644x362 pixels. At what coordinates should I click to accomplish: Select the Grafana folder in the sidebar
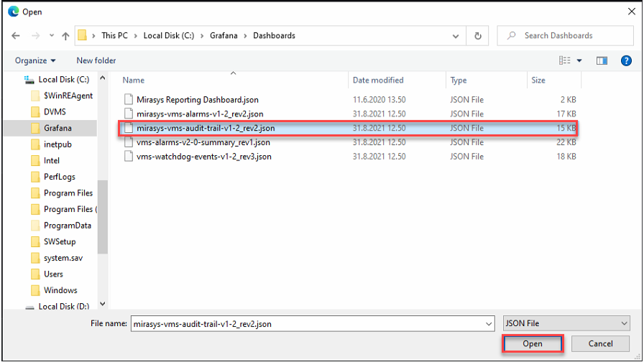click(x=57, y=128)
